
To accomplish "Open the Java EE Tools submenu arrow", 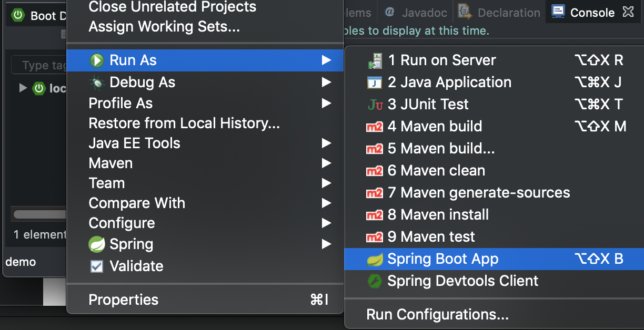I will [327, 143].
